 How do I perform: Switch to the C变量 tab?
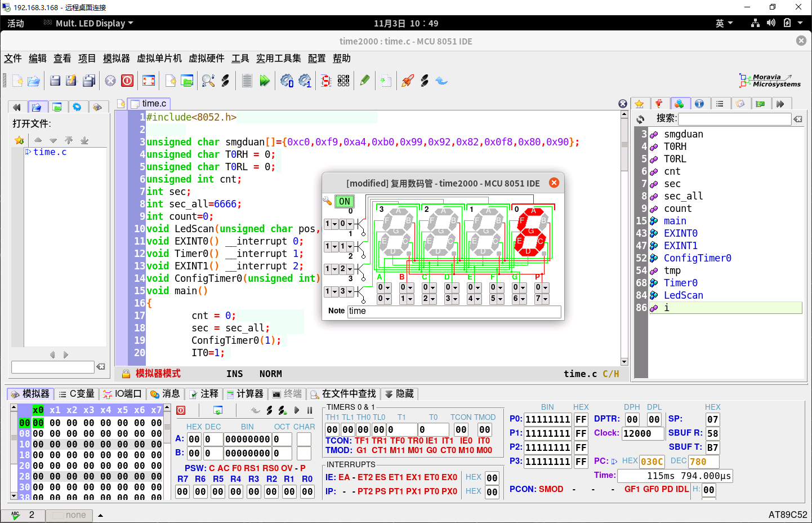point(77,394)
